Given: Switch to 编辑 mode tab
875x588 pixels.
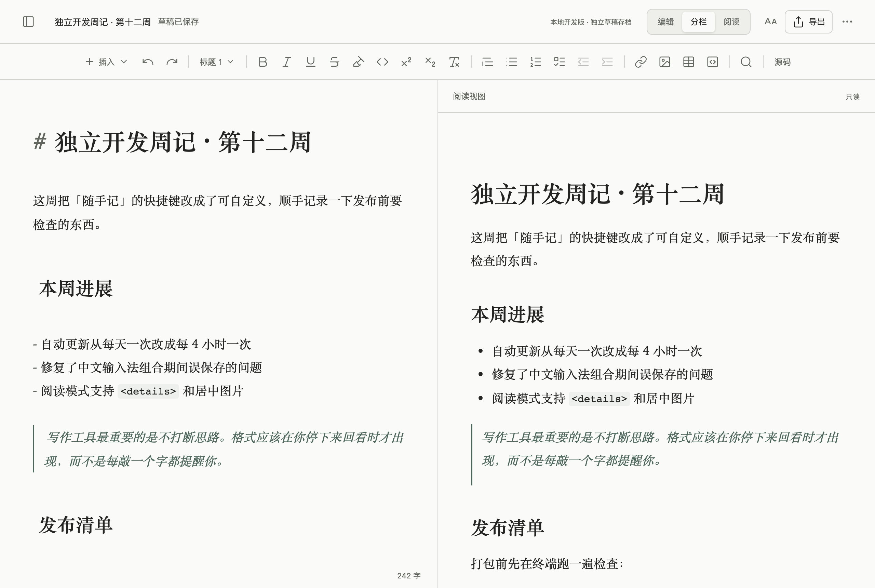Looking at the screenshot, I should click(x=666, y=22).
